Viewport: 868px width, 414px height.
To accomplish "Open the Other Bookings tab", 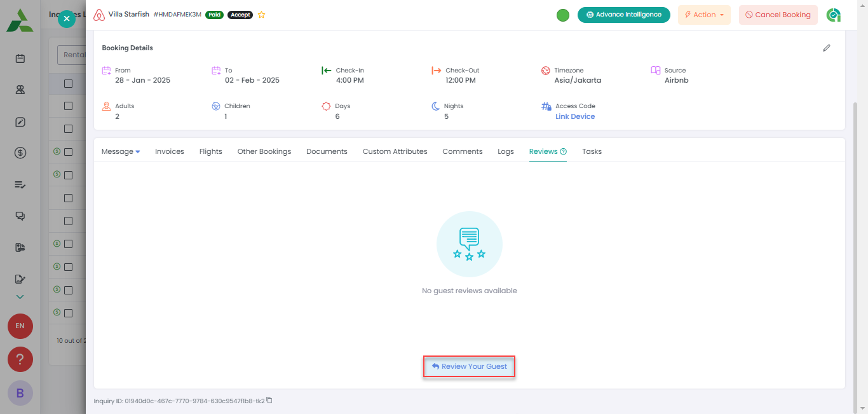I will pyautogui.click(x=264, y=151).
